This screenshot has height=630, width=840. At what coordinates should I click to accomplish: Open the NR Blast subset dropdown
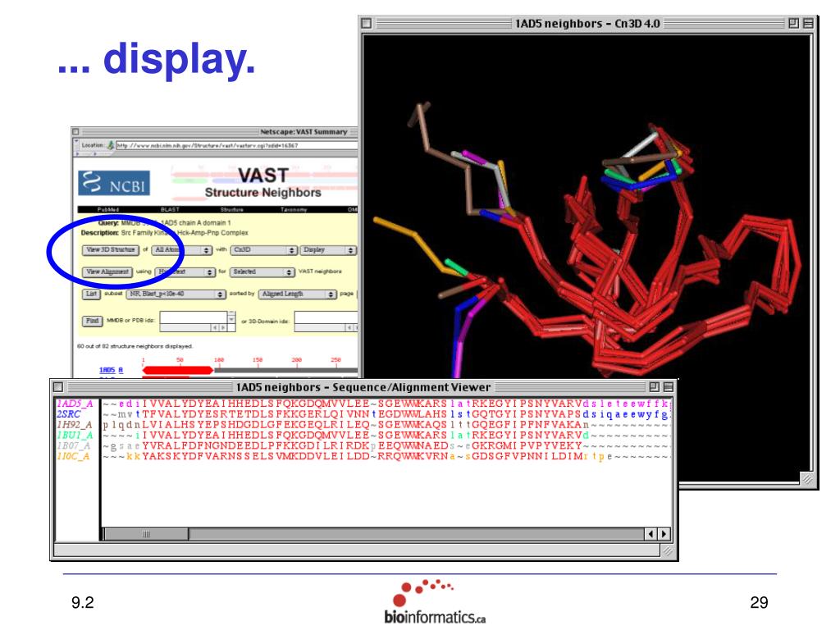click(176, 294)
